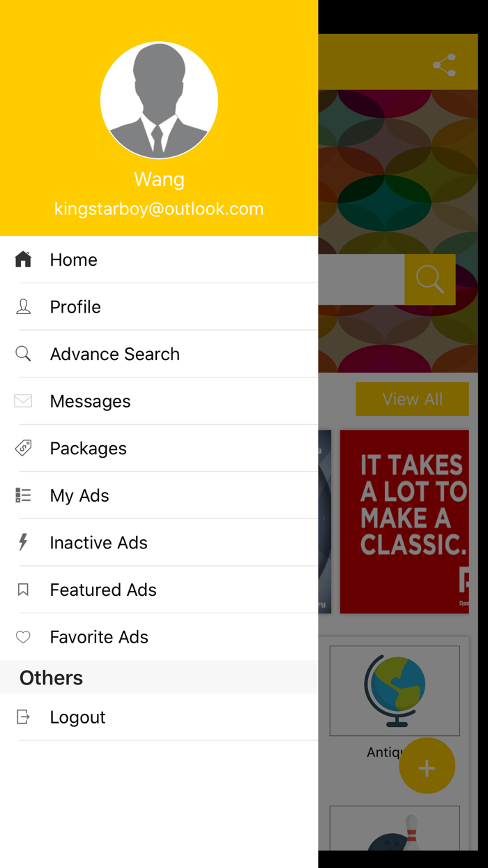Open the Messages menu item
488x868 pixels.
90,401
